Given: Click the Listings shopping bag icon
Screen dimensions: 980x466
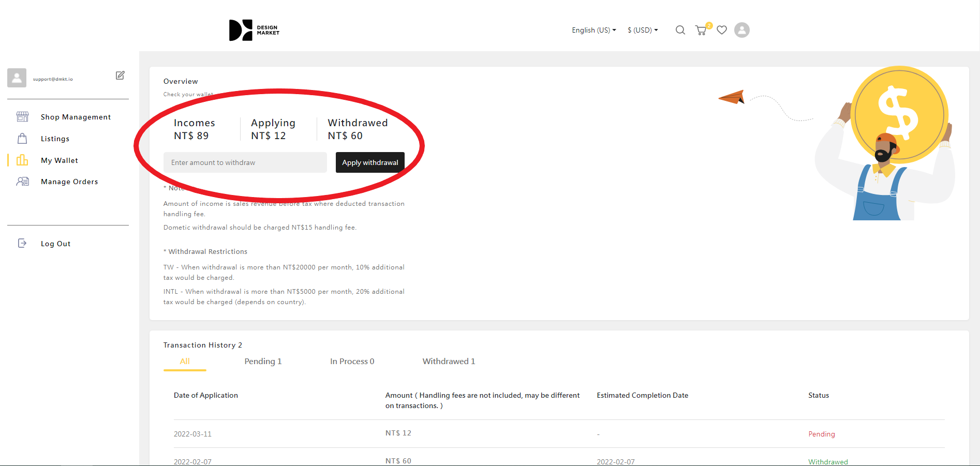Looking at the screenshot, I should point(22,139).
